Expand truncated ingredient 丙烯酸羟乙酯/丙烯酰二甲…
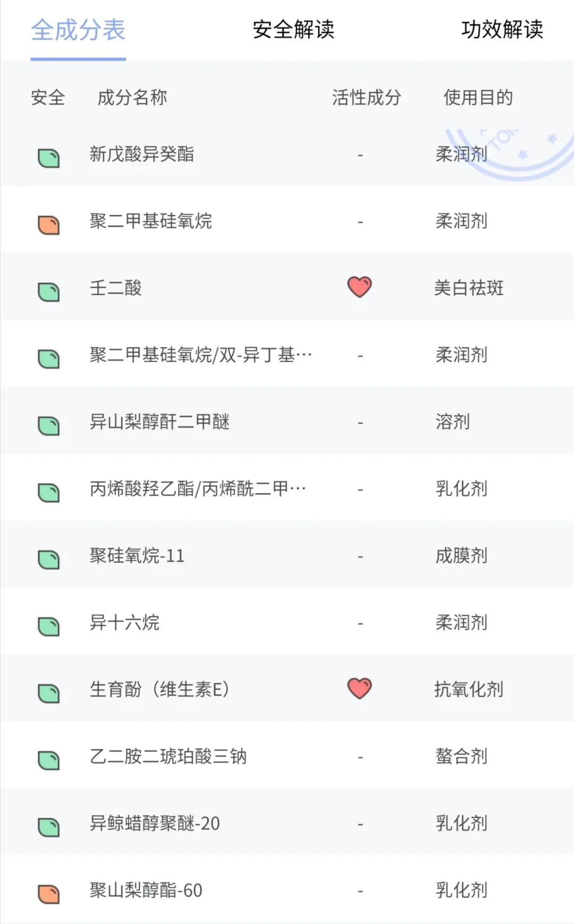The height and width of the screenshot is (924, 574). tap(197, 489)
